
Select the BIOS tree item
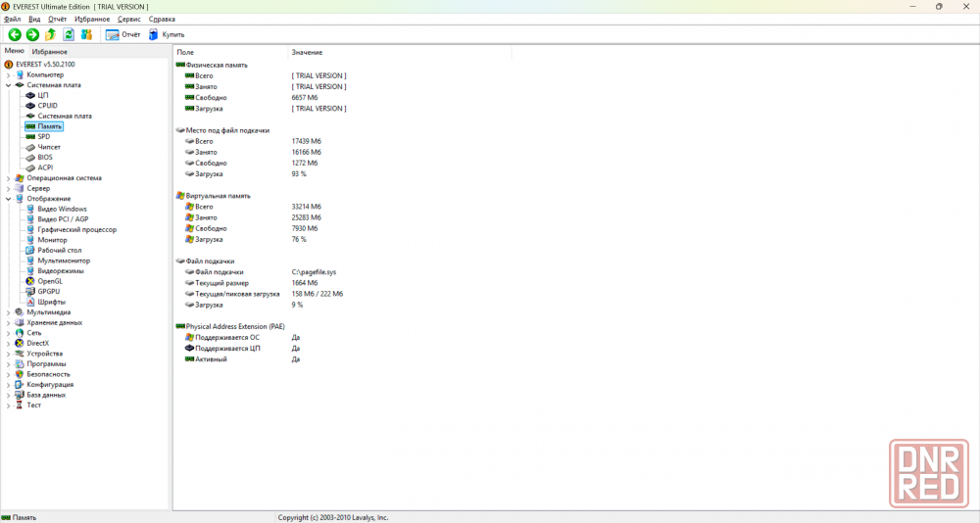click(x=45, y=158)
